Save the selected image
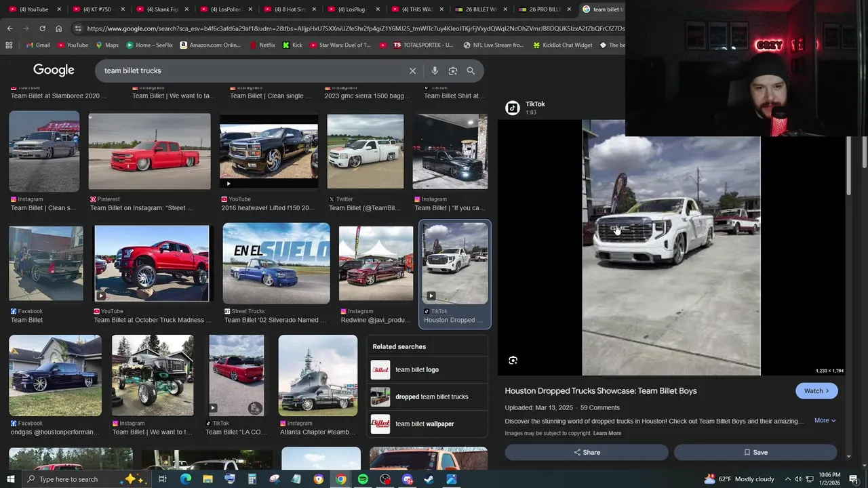Image resolution: width=868 pixels, height=488 pixels. pyautogui.click(x=755, y=452)
